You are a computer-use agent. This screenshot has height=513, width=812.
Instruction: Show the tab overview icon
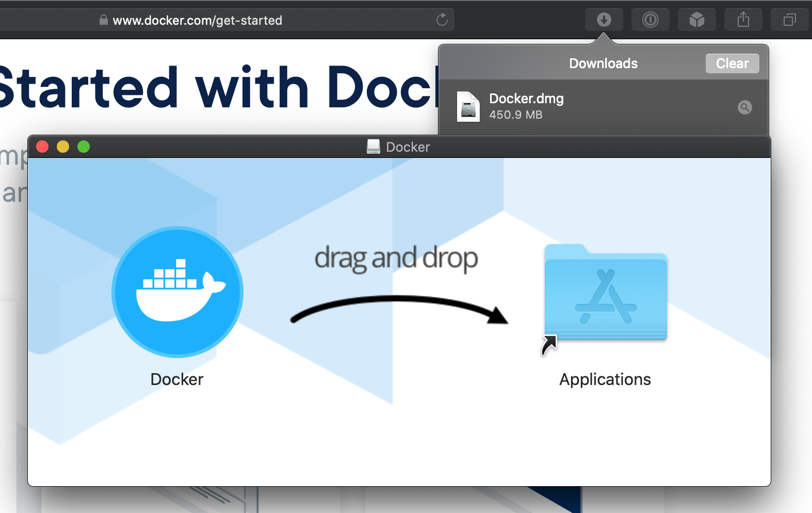[789, 20]
